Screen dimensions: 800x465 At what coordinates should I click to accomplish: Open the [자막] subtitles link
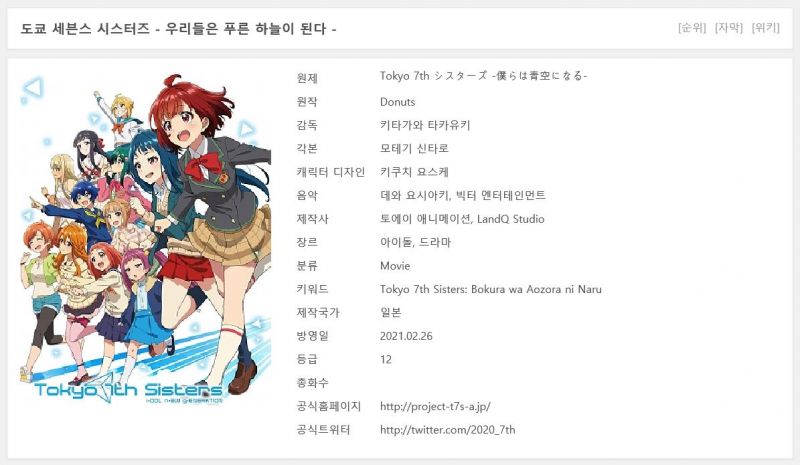(729, 28)
